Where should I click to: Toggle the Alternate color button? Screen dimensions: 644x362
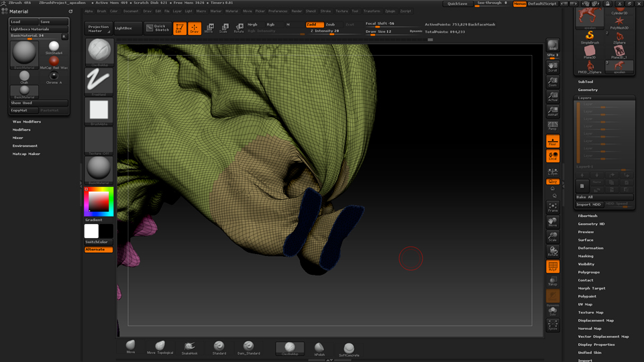click(99, 249)
